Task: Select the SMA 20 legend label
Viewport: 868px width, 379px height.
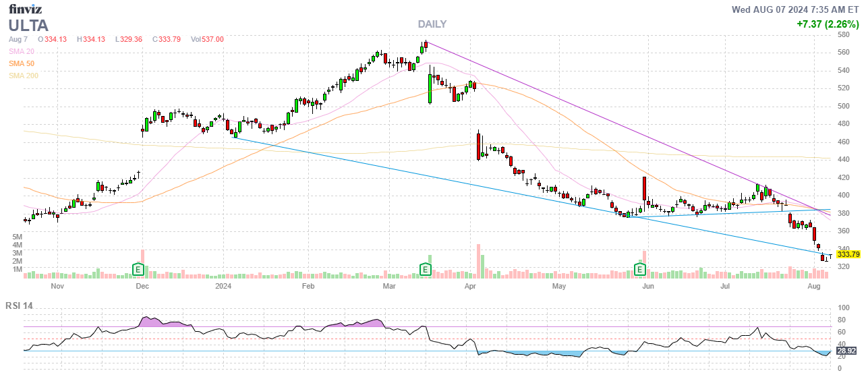Action: coord(21,51)
